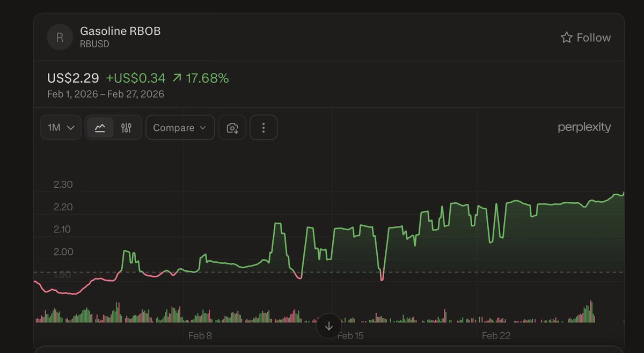Open the 1M time range dropdown

pyautogui.click(x=61, y=128)
